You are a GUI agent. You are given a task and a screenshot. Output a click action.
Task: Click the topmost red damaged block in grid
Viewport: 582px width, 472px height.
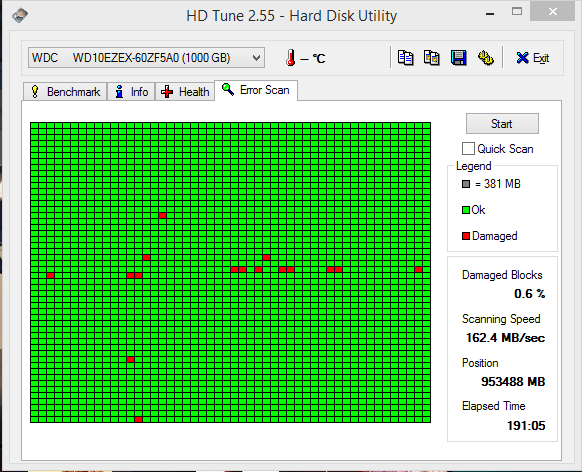[162, 216]
